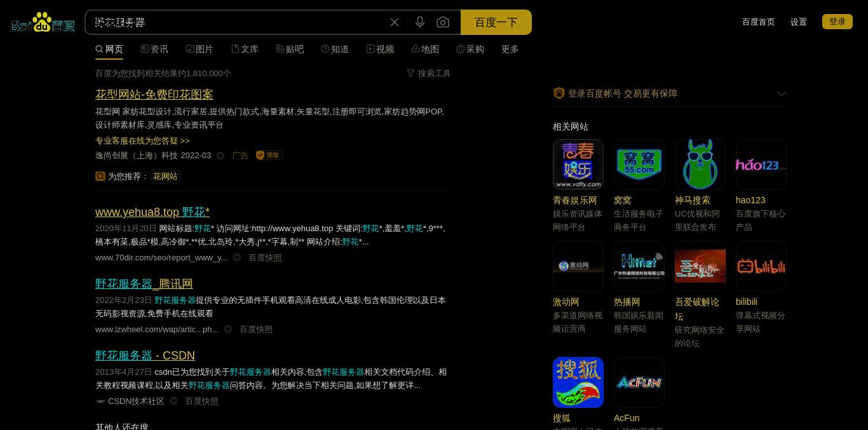Screen dimensions: 868x430
Task: Open image search camera icon
Action: click(x=443, y=22)
